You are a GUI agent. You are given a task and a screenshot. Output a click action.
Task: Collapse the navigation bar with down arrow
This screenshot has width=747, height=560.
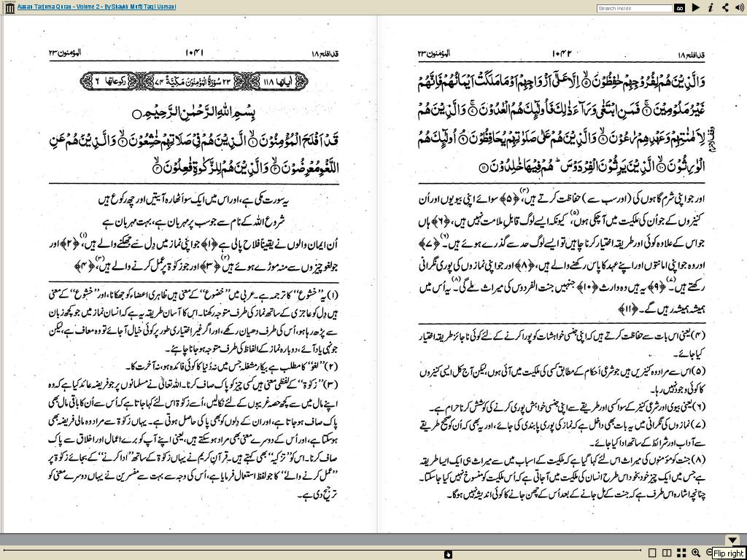(x=732, y=540)
